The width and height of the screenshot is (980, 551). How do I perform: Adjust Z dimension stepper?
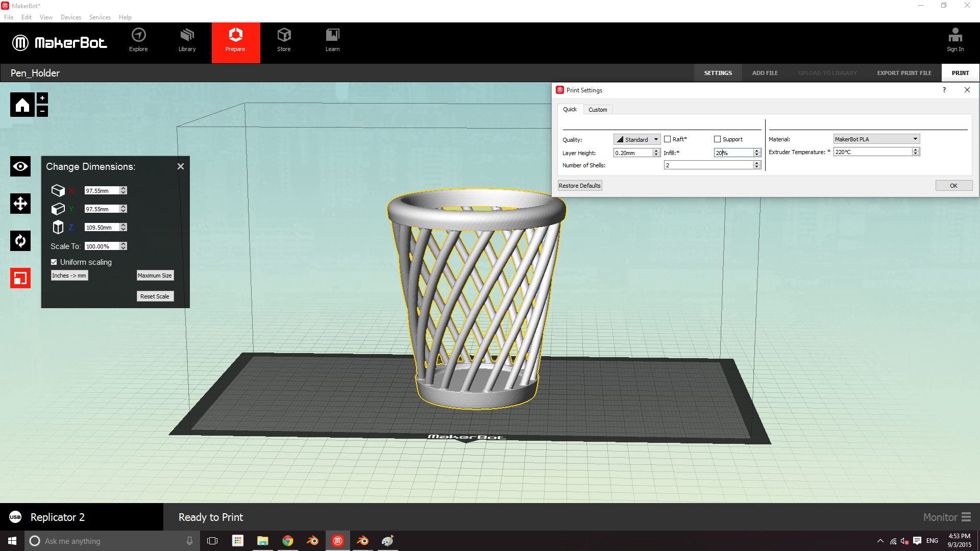click(124, 227)
